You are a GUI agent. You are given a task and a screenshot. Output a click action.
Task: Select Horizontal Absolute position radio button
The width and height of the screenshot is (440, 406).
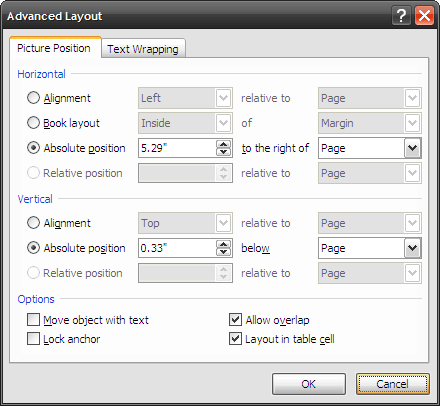(x=33, y=148)
